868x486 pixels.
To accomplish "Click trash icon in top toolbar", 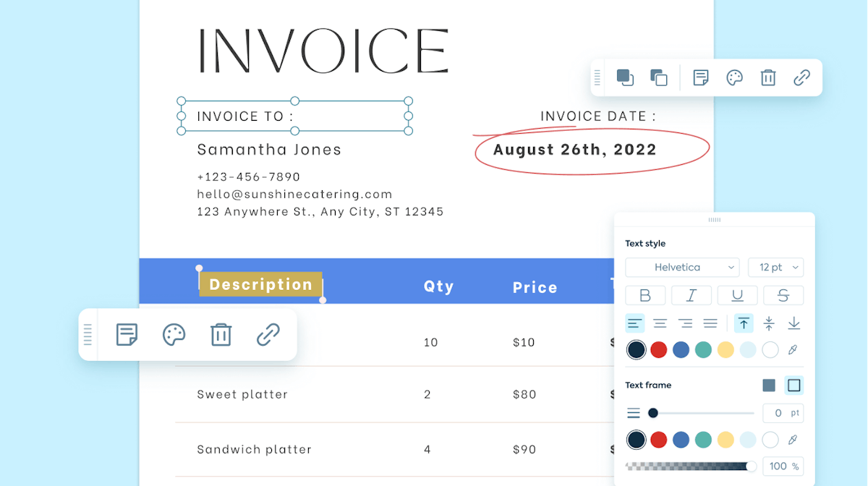I will 768,77.
